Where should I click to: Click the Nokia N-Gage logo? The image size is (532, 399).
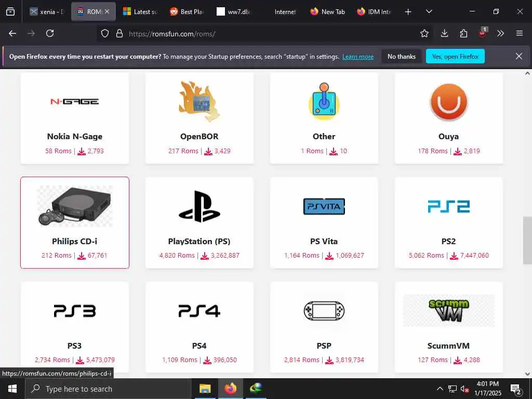pos(75,101)
